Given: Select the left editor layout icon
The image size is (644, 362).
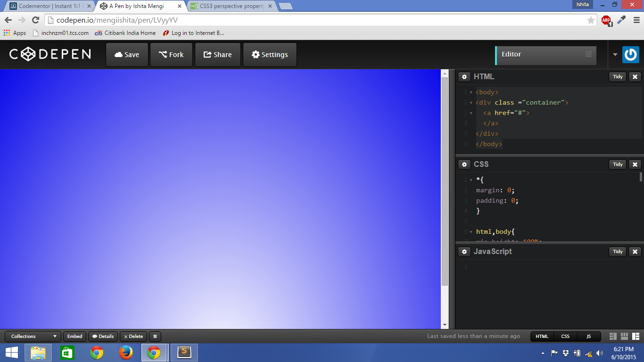Looking at the screenshot, I should [x=613, y=336].
